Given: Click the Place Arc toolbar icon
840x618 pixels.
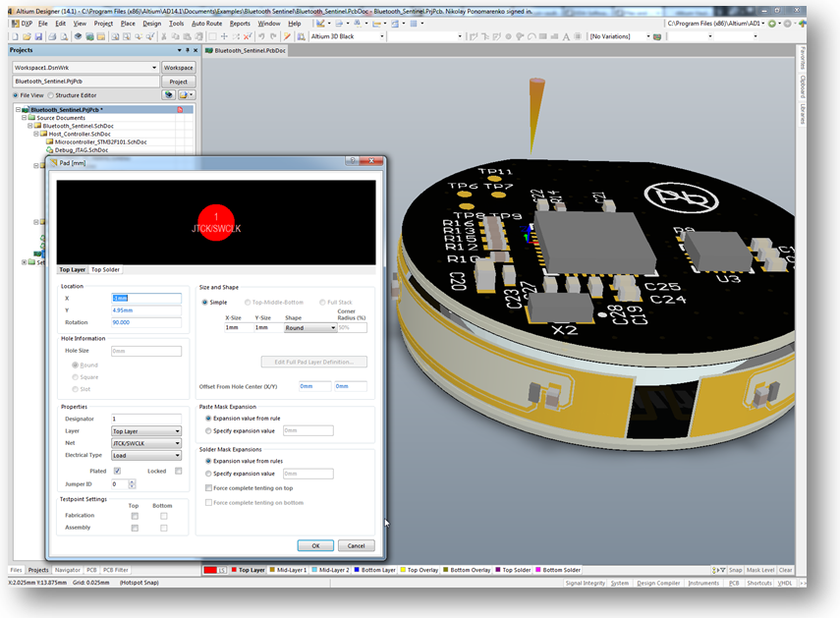Looking at the screenshot, I should click(x=532, y=36).
